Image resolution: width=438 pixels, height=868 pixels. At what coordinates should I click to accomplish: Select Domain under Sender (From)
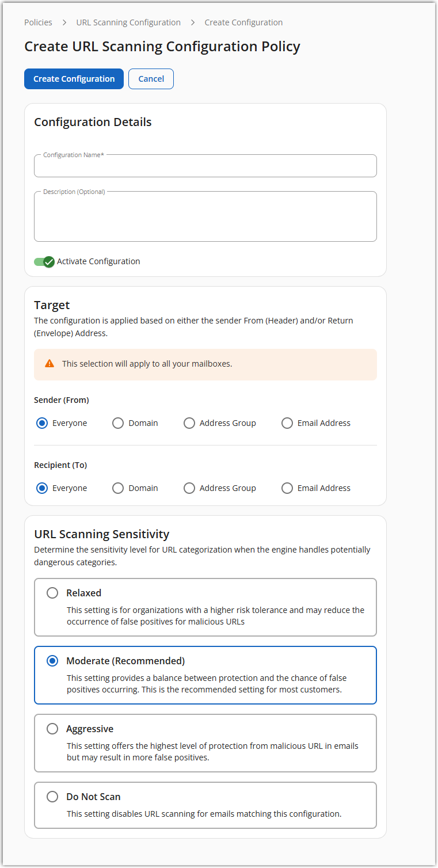click(118, 424)
